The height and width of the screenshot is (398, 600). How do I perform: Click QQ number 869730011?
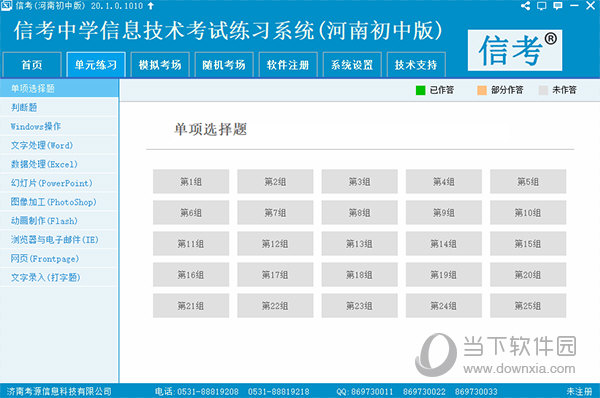[372, 391]
